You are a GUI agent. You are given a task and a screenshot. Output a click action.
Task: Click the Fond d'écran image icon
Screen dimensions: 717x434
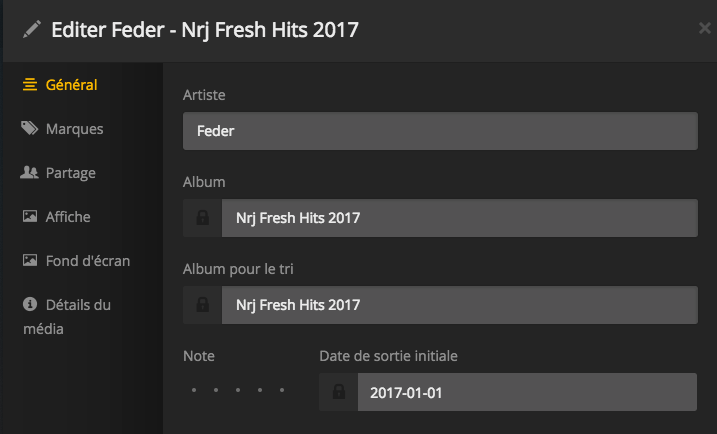pos(30,261)
